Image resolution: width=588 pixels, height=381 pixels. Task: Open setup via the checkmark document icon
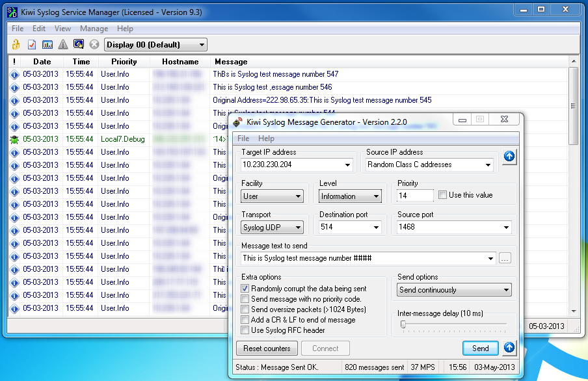point(31,44)
